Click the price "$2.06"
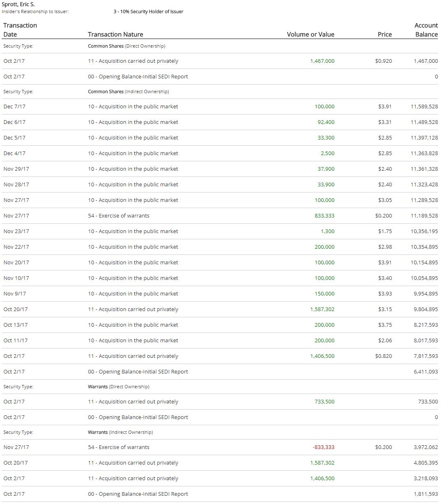This screenshot has width=442, height=504. pos(385,341)
